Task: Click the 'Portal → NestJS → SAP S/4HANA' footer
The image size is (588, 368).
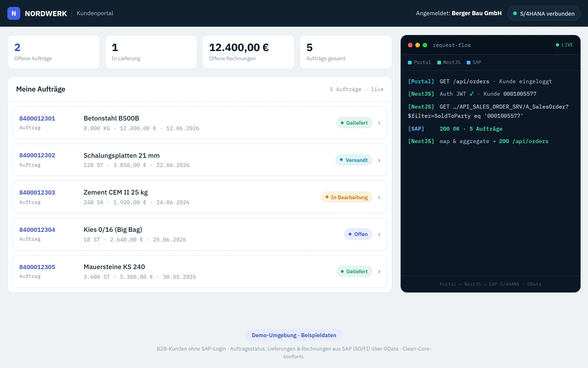Action: click(x=490, y=284)
